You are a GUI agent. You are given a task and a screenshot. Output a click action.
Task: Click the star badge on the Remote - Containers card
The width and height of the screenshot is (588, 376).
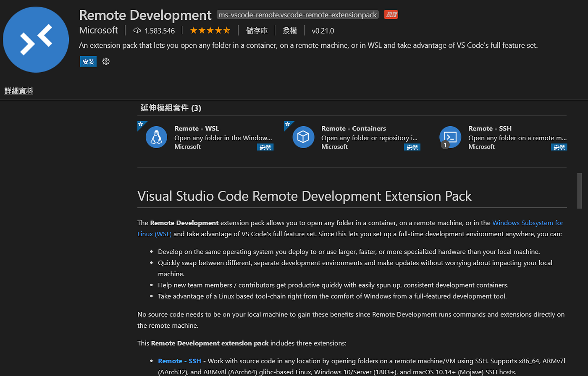point(288,125)
